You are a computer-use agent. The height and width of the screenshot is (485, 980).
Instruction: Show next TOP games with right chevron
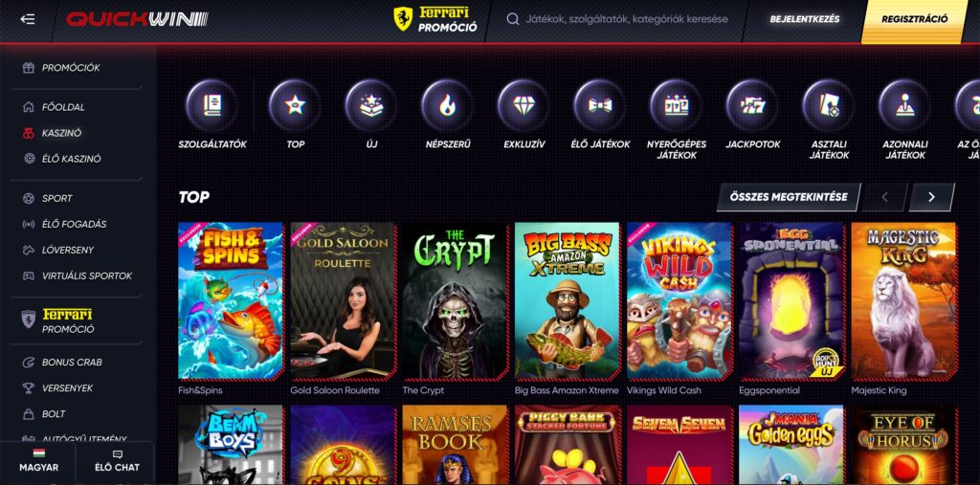point(931,197)
